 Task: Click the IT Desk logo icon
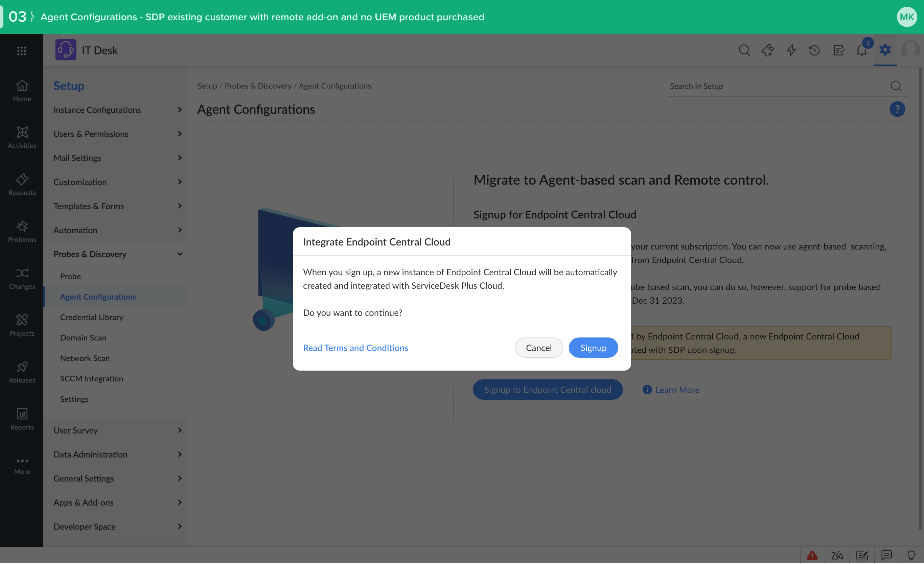pyautogui.click(x=66, y=50)
